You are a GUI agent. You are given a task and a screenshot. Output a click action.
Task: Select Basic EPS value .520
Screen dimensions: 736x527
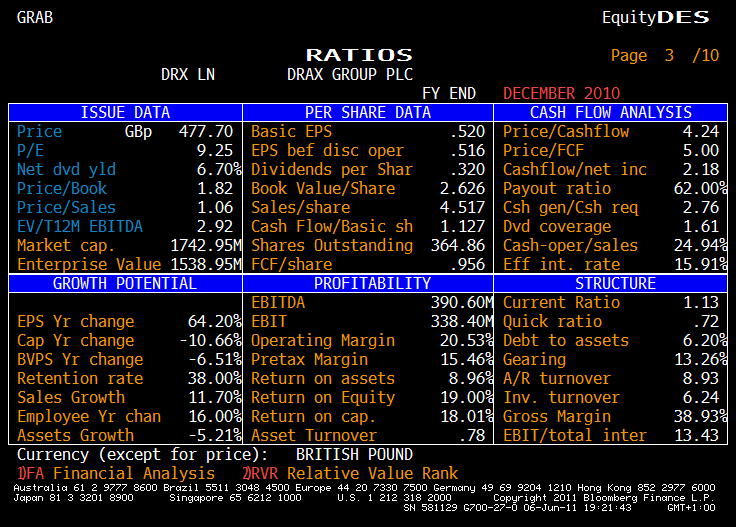[467, 131]
